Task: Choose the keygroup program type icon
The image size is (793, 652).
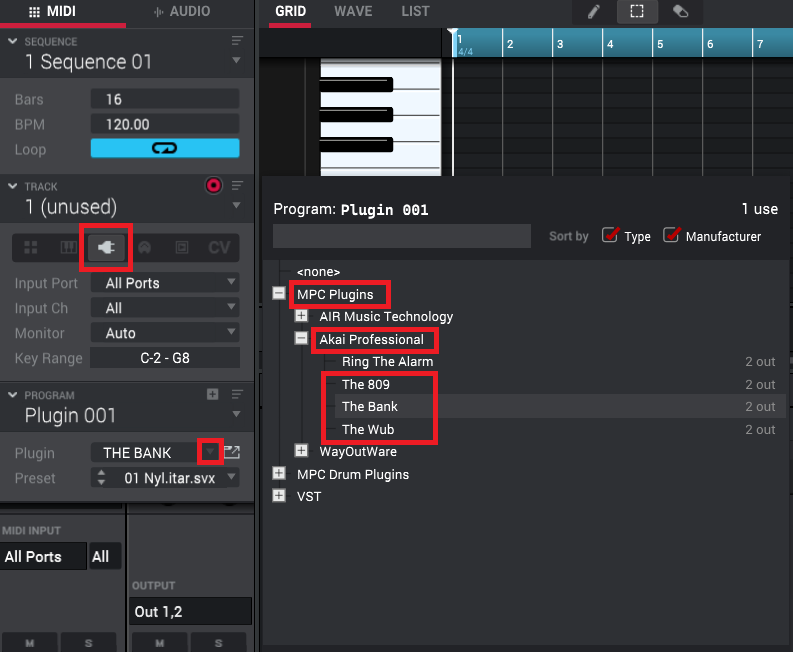Action: [x=68, y=247]
